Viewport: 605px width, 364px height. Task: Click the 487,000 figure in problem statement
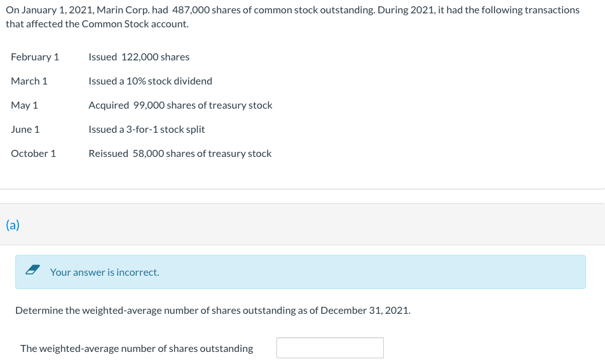pos(191,10)
